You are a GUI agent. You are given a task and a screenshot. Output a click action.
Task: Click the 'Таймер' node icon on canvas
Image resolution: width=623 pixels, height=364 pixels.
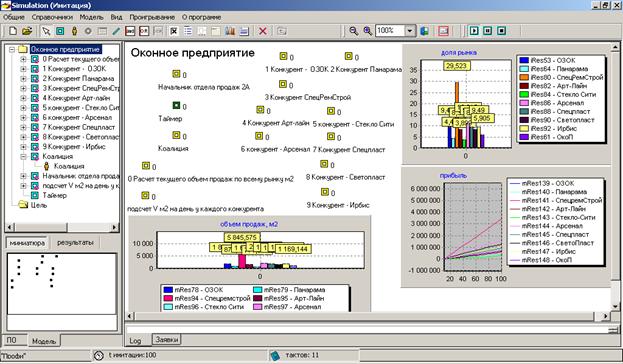(176, 106)
